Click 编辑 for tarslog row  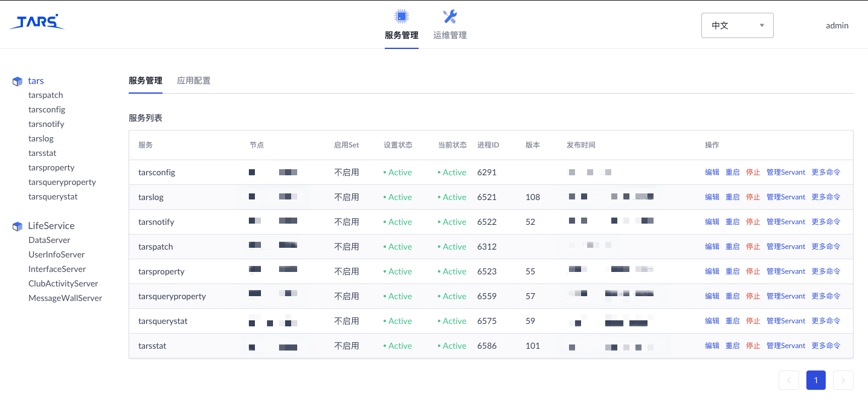712,197
